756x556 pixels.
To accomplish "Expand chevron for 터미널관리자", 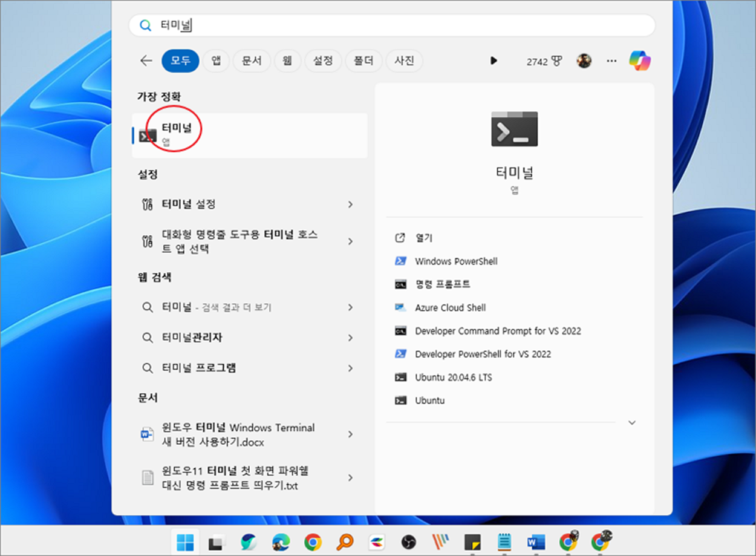I will [350, 338].
